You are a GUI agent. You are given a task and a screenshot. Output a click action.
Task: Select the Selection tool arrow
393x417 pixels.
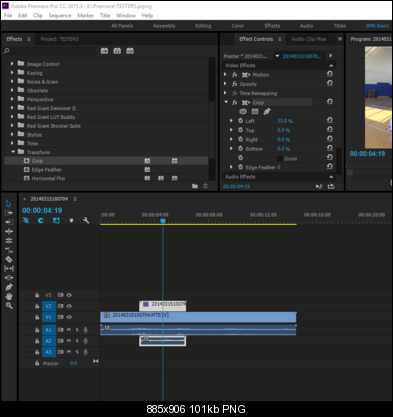[9, 203]
